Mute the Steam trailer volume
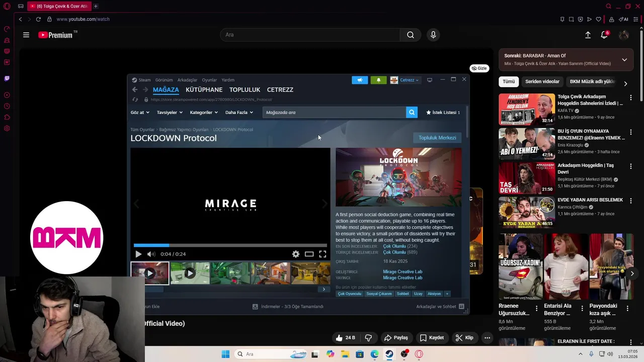This screenshot has height=362, width=644. 151,254
